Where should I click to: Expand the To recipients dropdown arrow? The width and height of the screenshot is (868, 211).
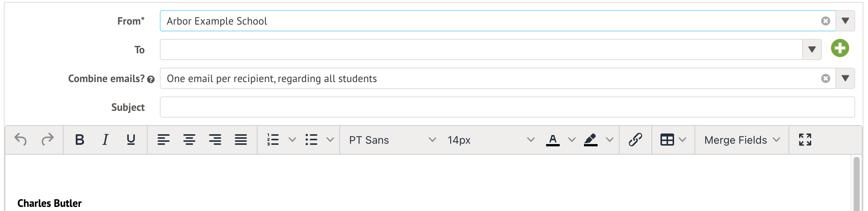point(812,50)
